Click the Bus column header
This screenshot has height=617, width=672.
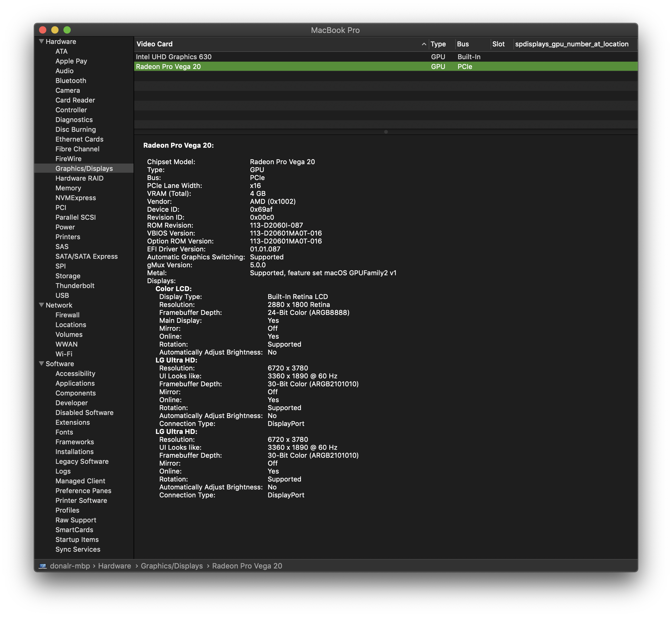coord(463,44)
